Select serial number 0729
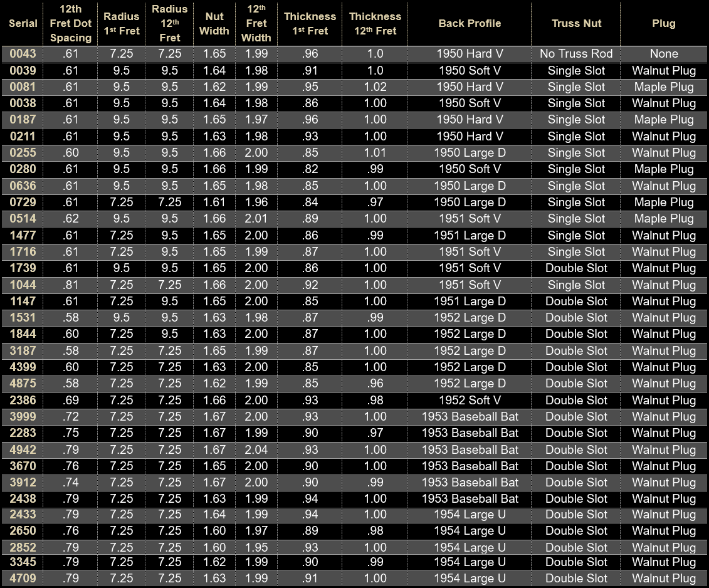Screen dimensions: 709x588 (x=23, y=202)
